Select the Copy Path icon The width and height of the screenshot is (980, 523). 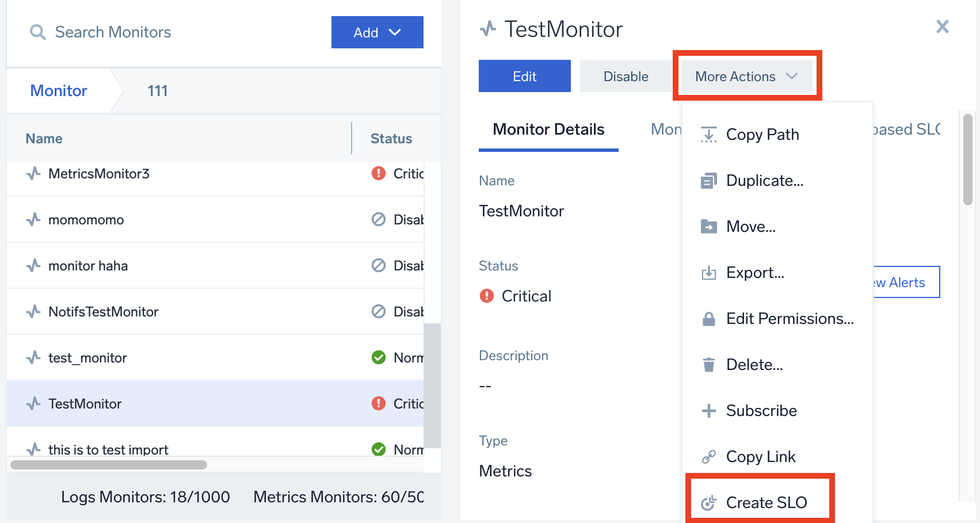[x=708, y=134]
